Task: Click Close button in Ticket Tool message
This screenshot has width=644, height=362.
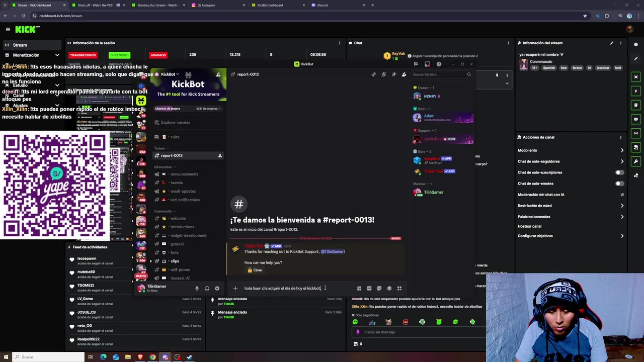Action: pos(255,270)
